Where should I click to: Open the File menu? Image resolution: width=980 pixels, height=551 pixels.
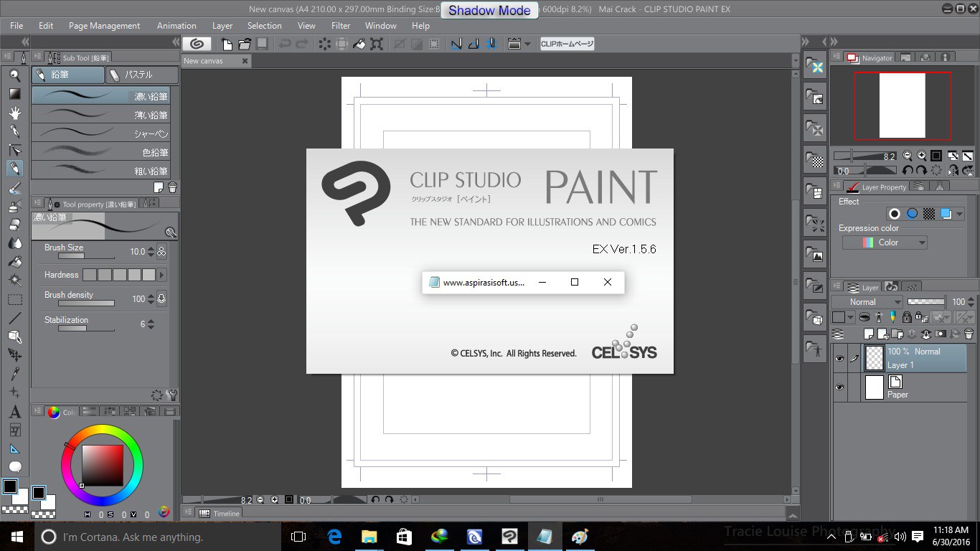(17, 25)
